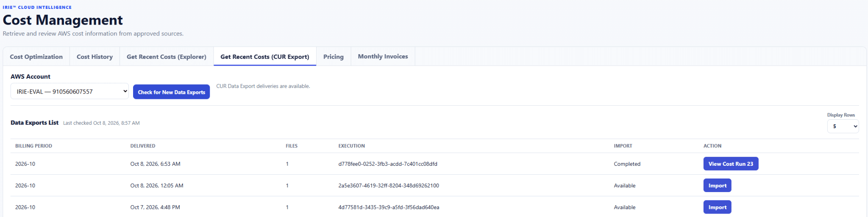The image size is (868, 217).
Task: Click delivered time Oct 7, 2026, 4:48 PM
Action: [155, 207]
